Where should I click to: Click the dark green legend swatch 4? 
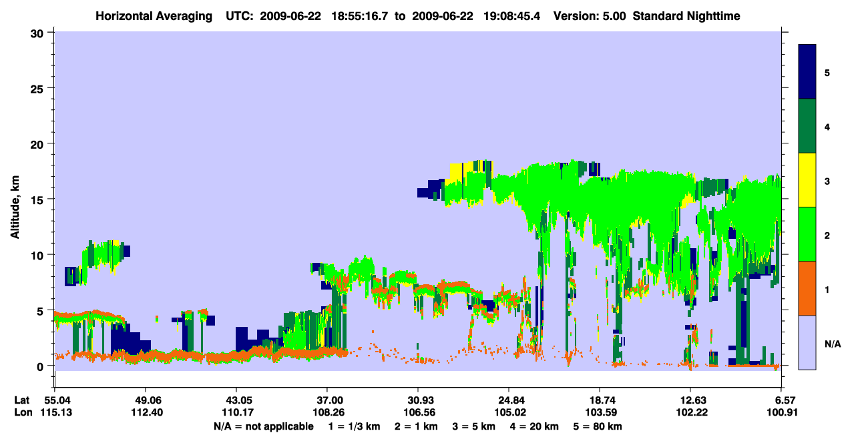click(x=807, y=126)
